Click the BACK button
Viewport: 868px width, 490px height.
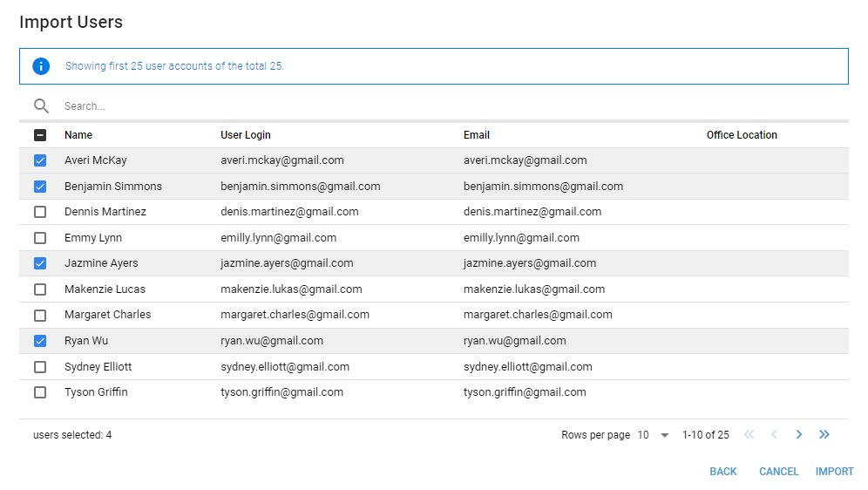pos(723,472)
